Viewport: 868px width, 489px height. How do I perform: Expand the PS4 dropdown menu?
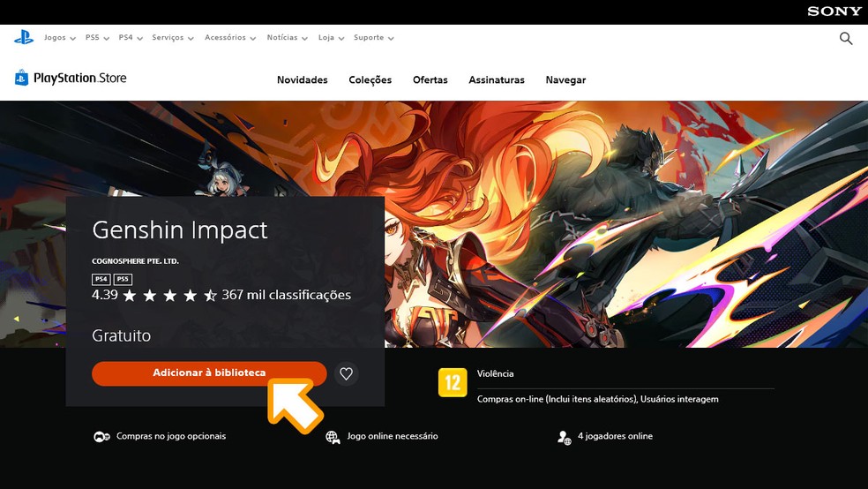[x=131, y=38]
